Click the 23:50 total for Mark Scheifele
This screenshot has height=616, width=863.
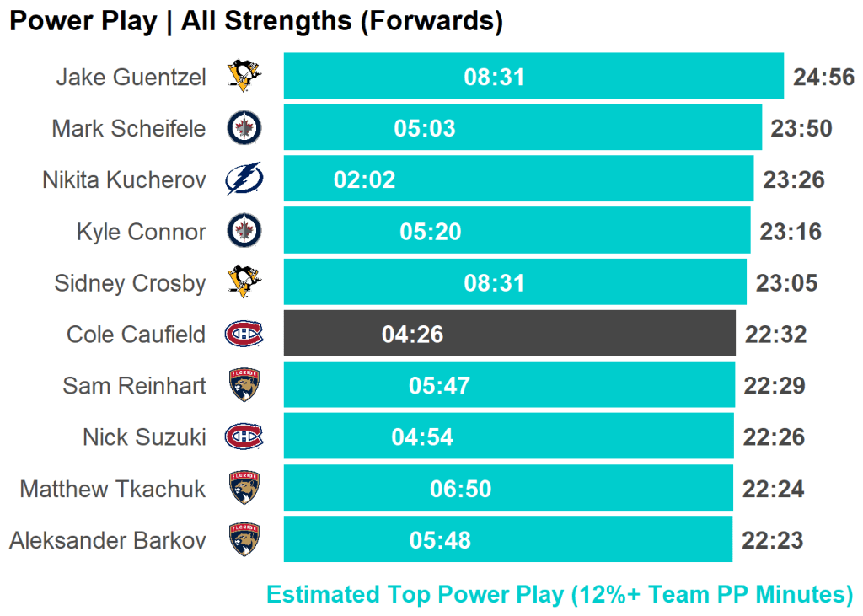click(801, 129)
